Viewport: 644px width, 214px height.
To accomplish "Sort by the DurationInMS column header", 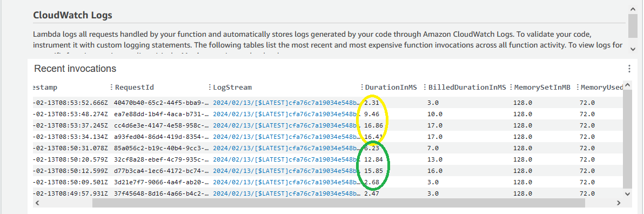I will (x=391, y=87).
